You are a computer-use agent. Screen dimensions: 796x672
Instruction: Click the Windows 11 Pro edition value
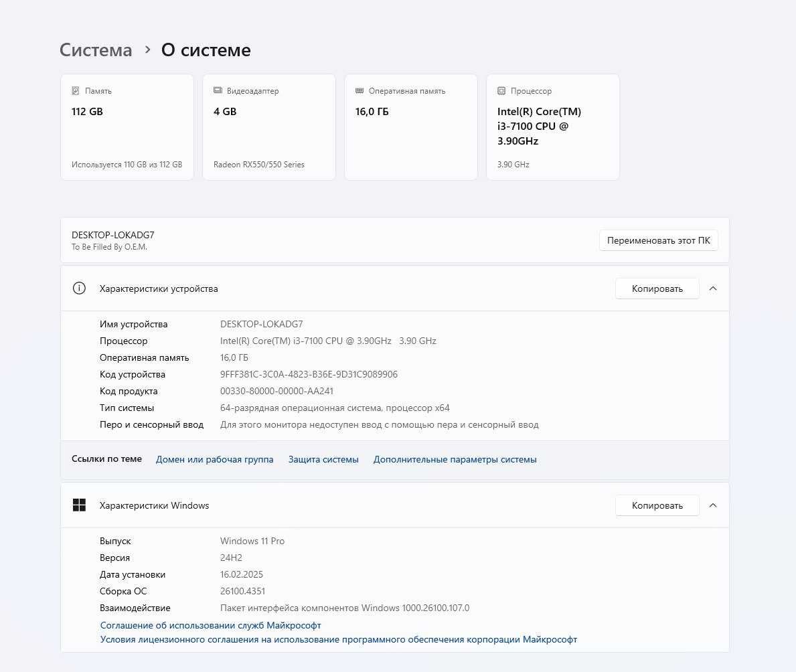tap(252, 541)
